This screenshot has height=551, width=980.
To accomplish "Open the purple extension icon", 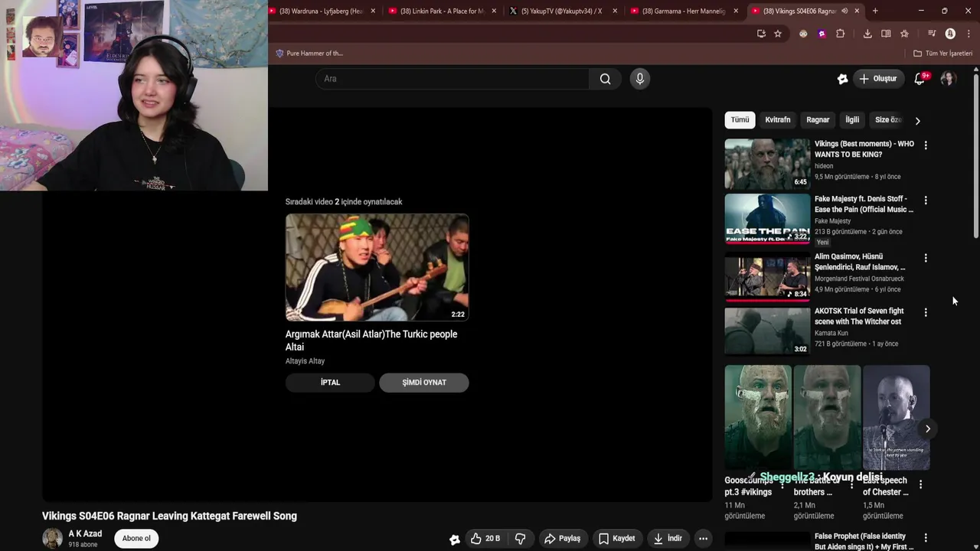I will point(822,34).
